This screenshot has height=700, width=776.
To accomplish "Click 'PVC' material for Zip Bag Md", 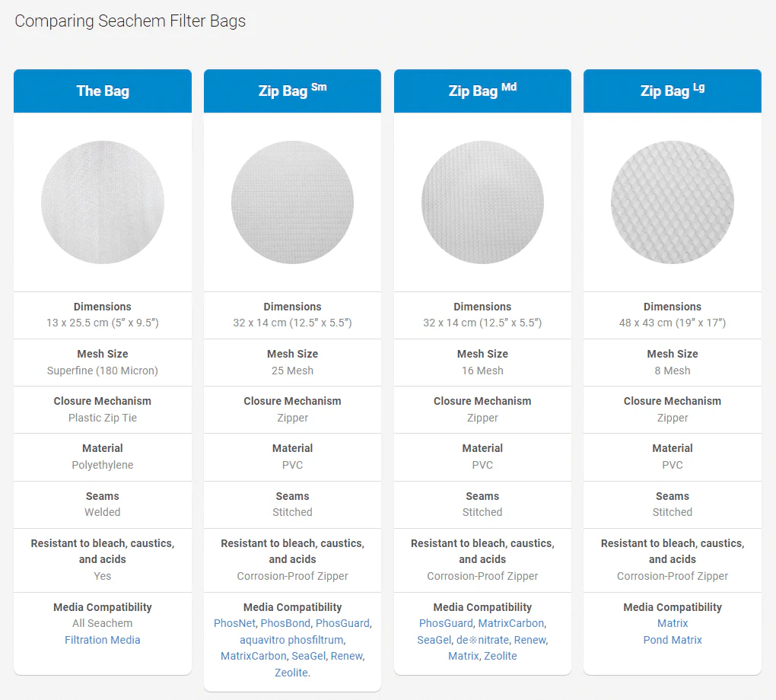I will (x=482, y=465).
